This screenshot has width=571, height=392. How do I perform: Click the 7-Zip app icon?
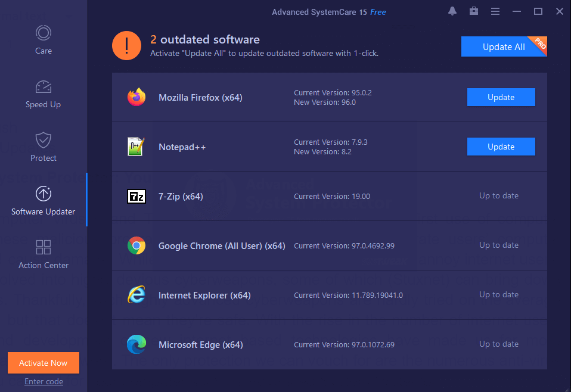click(136, 196)
